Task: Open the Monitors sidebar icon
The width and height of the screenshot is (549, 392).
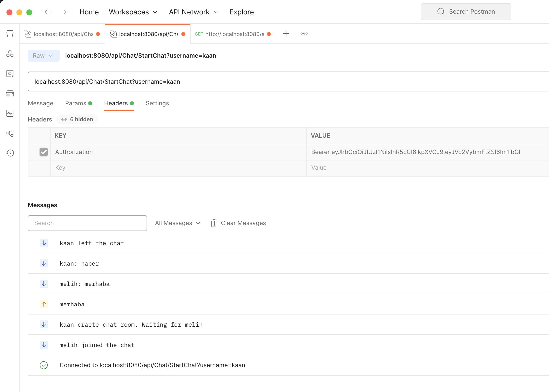Action: click(10, 113)
